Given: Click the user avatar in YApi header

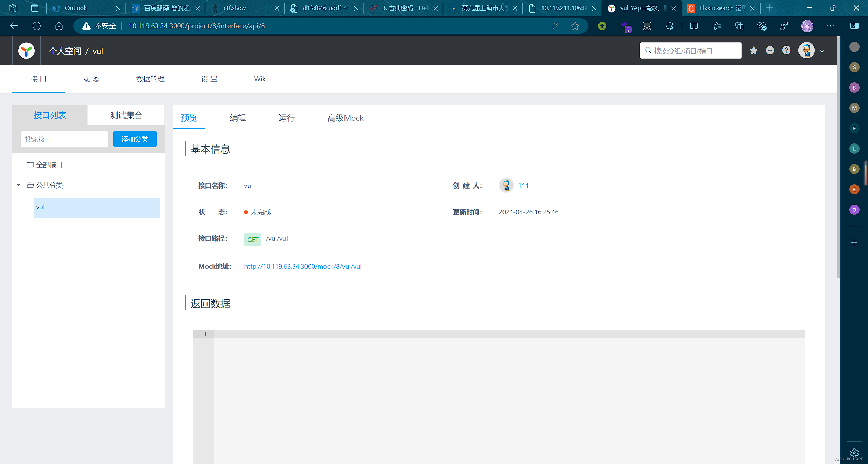Looking at the screenshot, I should [x=807, y=51].
